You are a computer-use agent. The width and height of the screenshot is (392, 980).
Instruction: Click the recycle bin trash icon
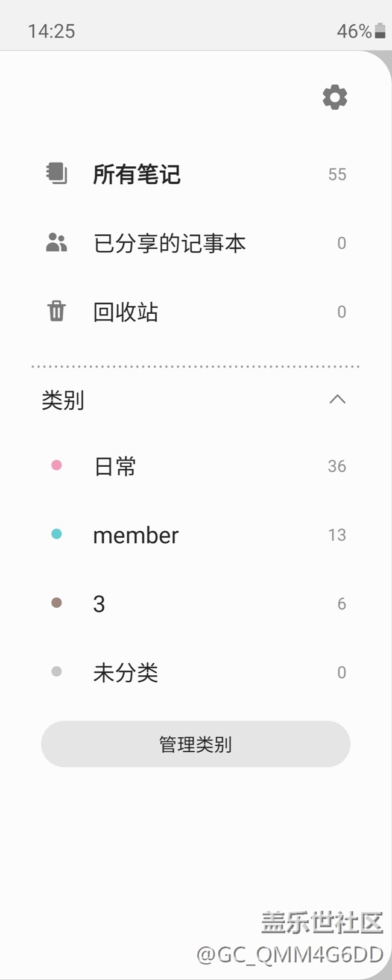[x=57, y=311]
